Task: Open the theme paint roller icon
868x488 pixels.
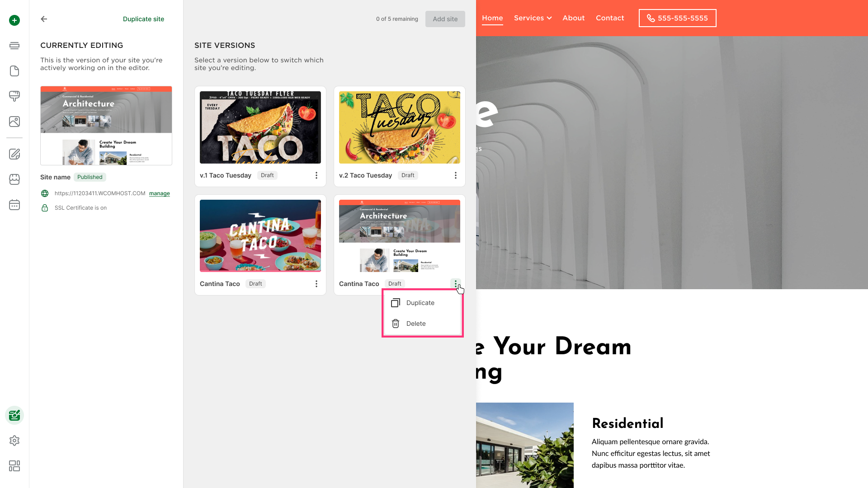Action: [x=14, y=96]
